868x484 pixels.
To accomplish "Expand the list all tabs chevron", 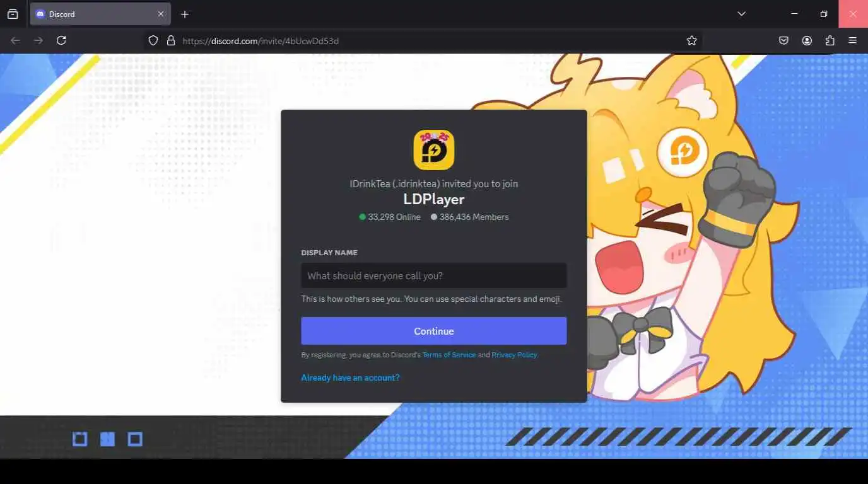I will tap(742, 14).
